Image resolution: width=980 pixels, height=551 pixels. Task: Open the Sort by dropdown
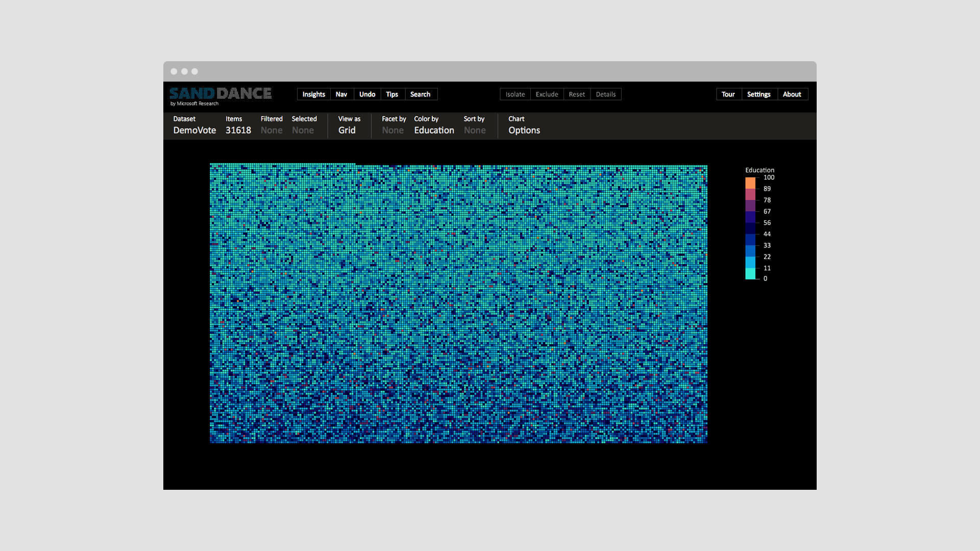475,126
